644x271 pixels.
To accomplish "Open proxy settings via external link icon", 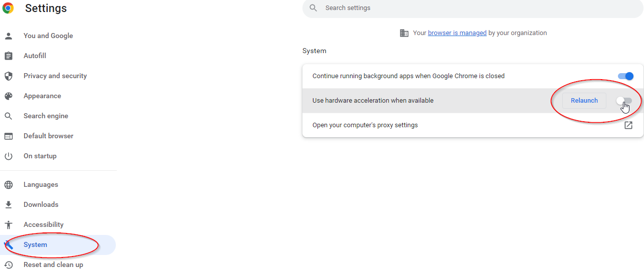I will coord(628,125).
